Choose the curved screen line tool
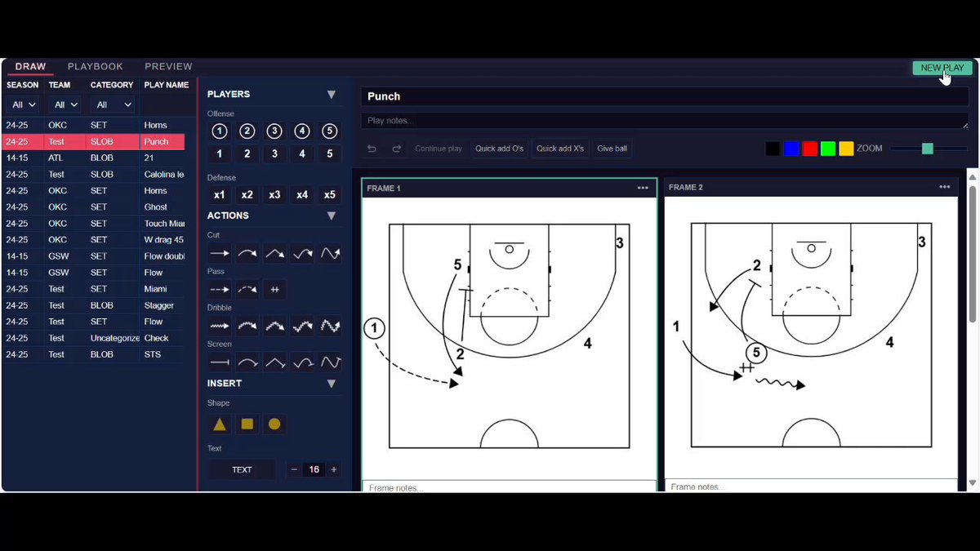Viewport: 980px width, 551px height. 247,362
